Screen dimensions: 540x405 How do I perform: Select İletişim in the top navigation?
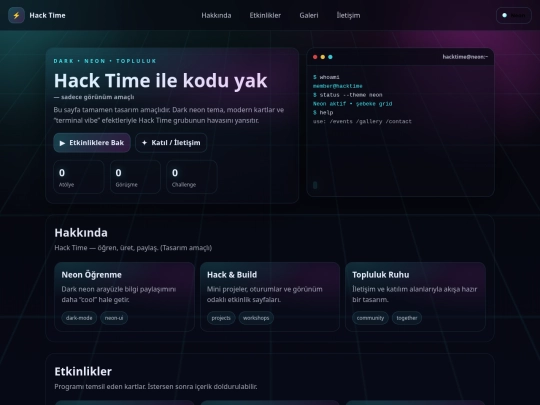[348, 15]
